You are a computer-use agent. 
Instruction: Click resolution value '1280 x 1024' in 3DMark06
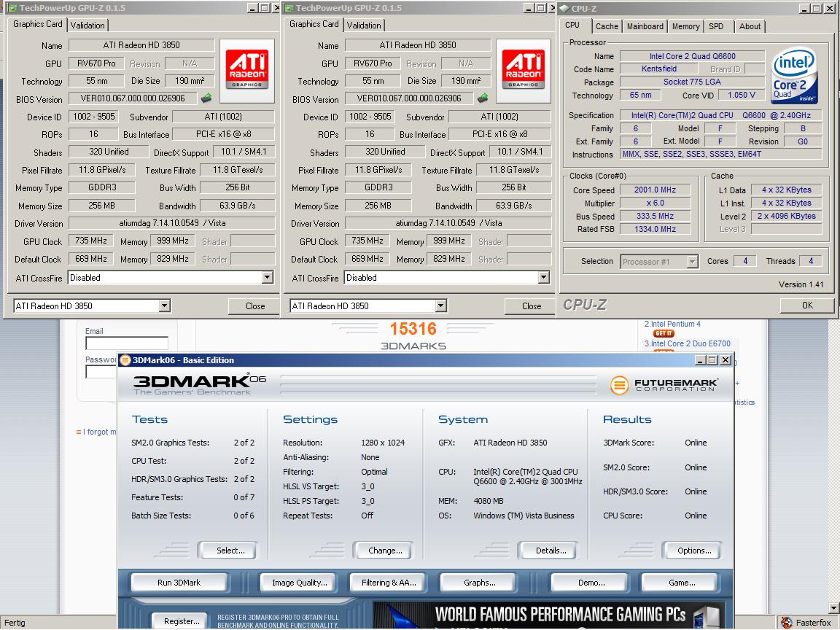point(383,443)
